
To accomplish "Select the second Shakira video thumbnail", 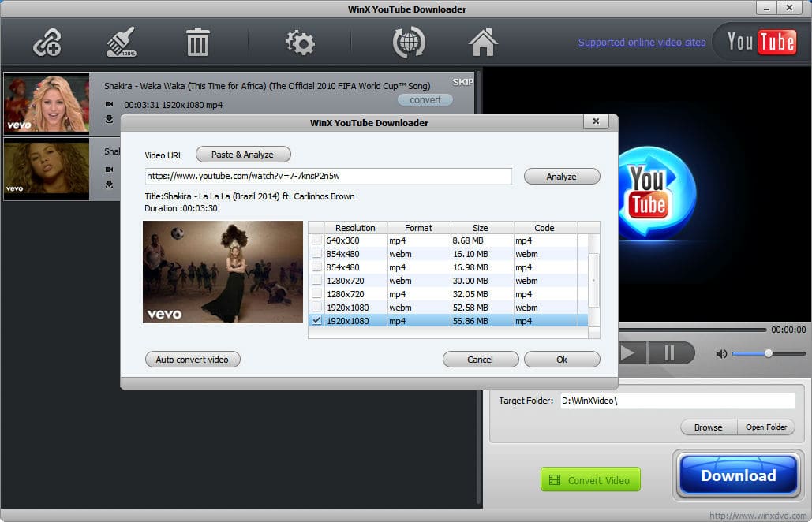I will [47, 169].
